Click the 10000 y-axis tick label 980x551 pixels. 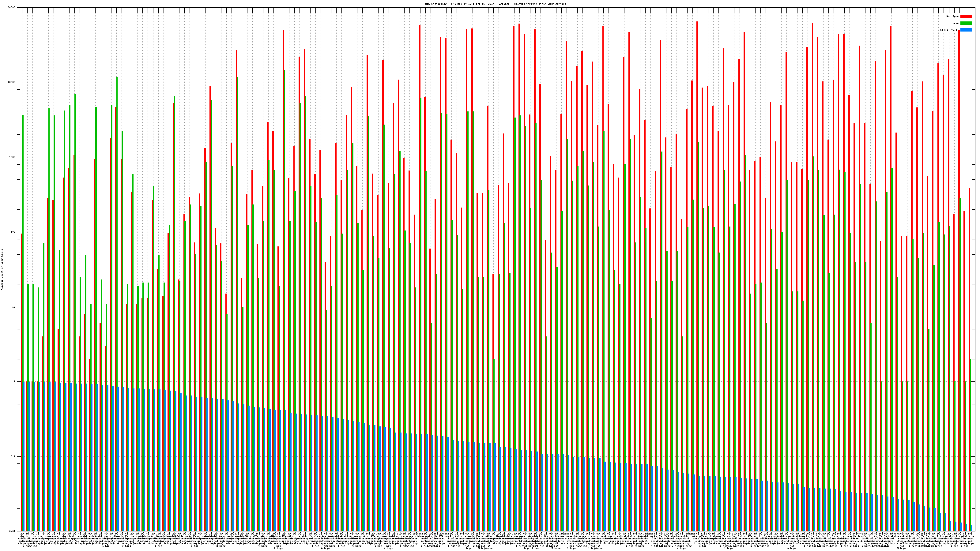point(12,82)
